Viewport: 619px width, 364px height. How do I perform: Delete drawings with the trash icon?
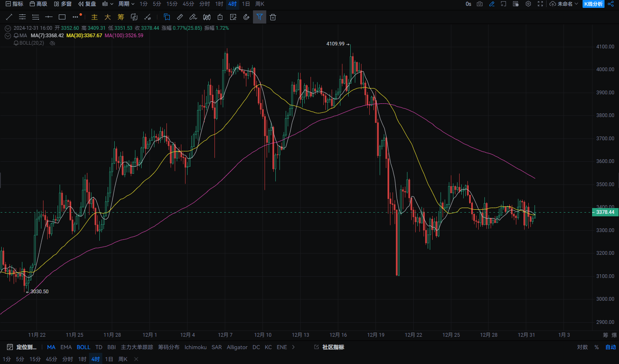click(x=272, y=17)
